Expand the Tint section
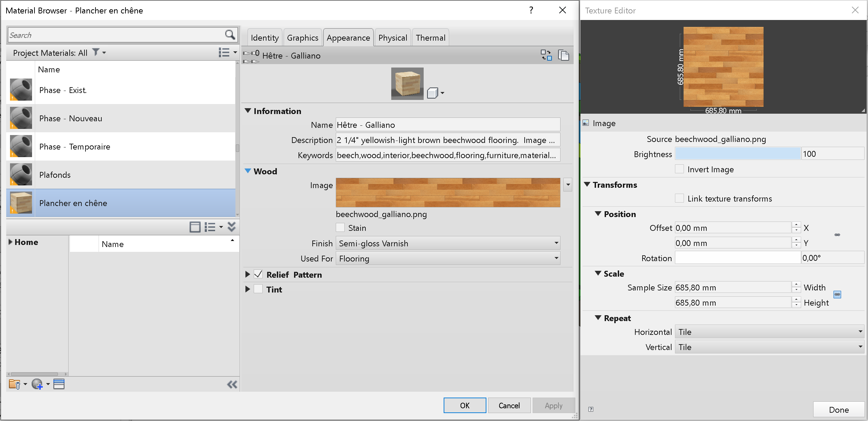The width and height of the screenshot is (868, 421). click(x=248, y=289)
